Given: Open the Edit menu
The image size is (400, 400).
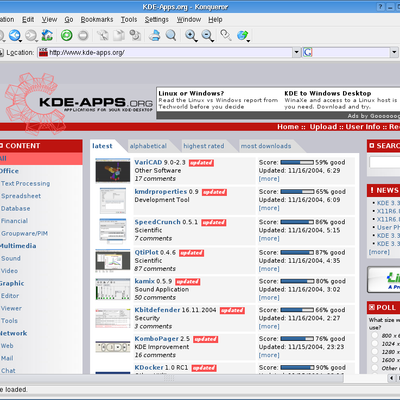Looking at the screenshot, I should tap(28, 20).
